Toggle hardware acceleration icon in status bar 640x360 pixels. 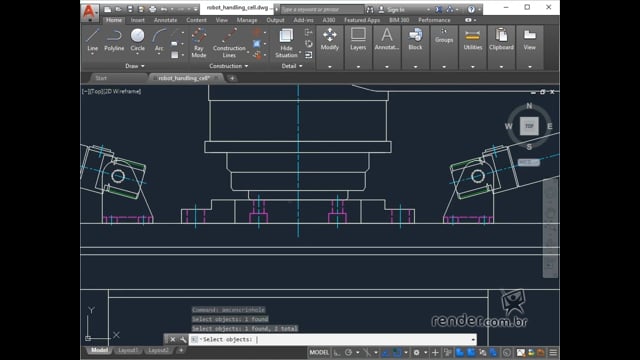pos(520,352)
